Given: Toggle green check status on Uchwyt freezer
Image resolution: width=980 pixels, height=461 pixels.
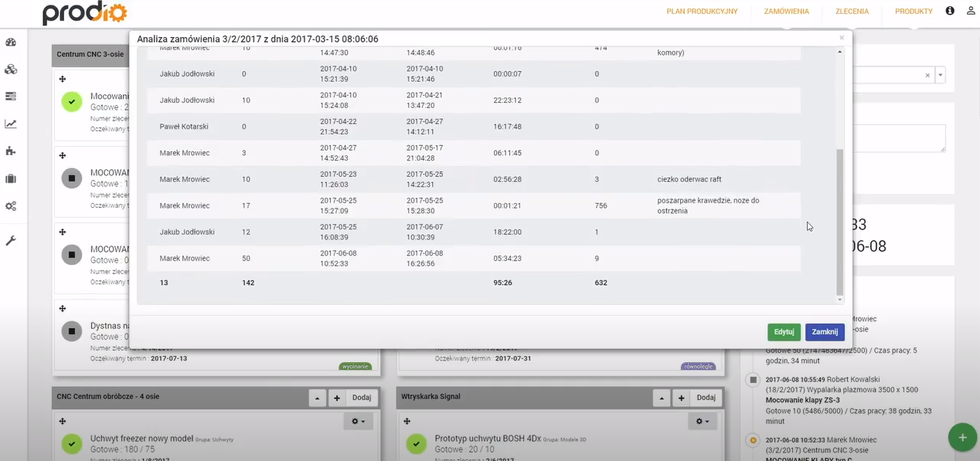Looking at the screenshot, I should click(72, 444).
